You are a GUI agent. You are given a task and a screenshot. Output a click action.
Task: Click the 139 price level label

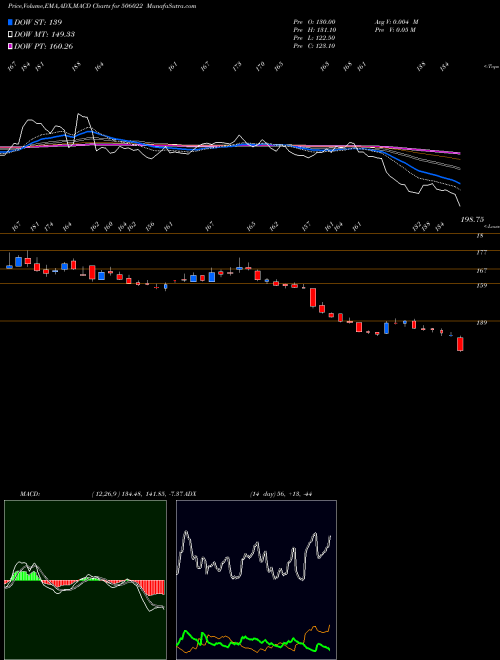[481, 322]
